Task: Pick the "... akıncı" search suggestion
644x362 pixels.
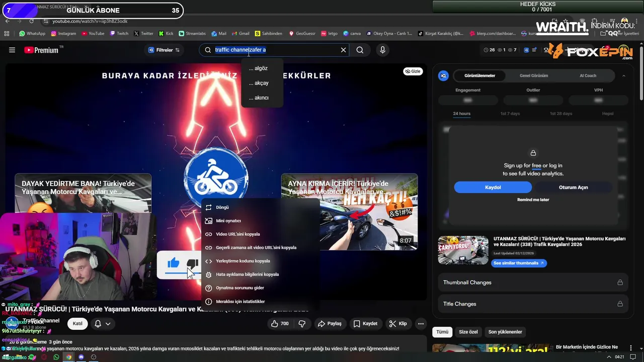Action: (262, 98)
